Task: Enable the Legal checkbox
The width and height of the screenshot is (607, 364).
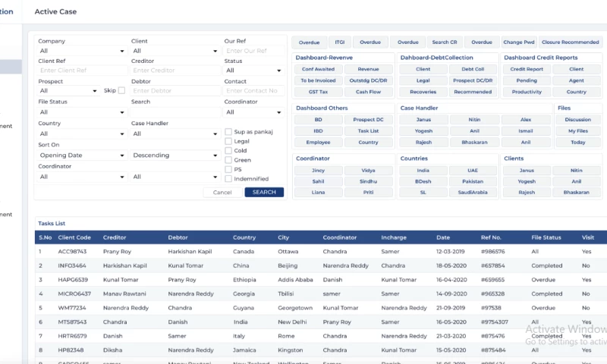Action: click(228, 141)
